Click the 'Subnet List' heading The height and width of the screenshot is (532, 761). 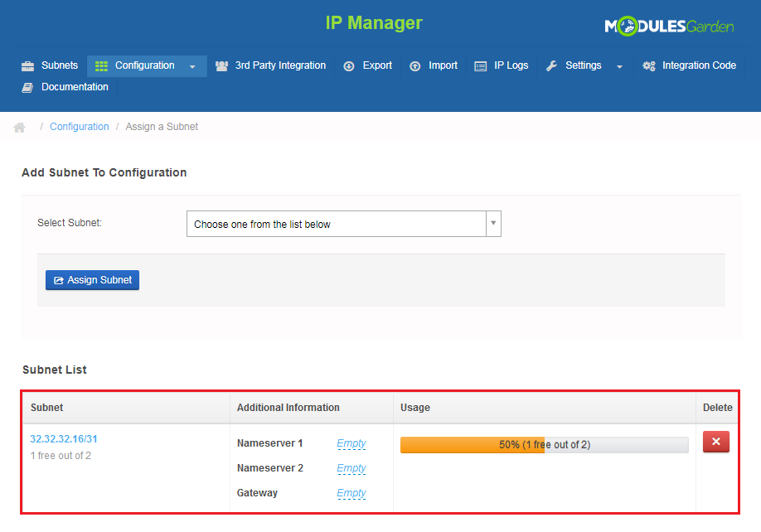coord(55,370)
